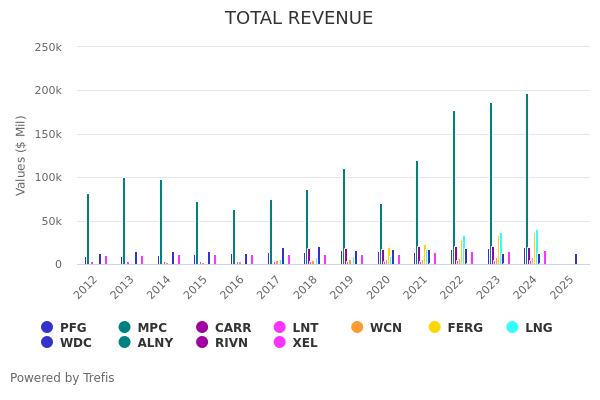Select the 2024 x-axis label
Screen dimensions: 600x400
click(523, 287)
